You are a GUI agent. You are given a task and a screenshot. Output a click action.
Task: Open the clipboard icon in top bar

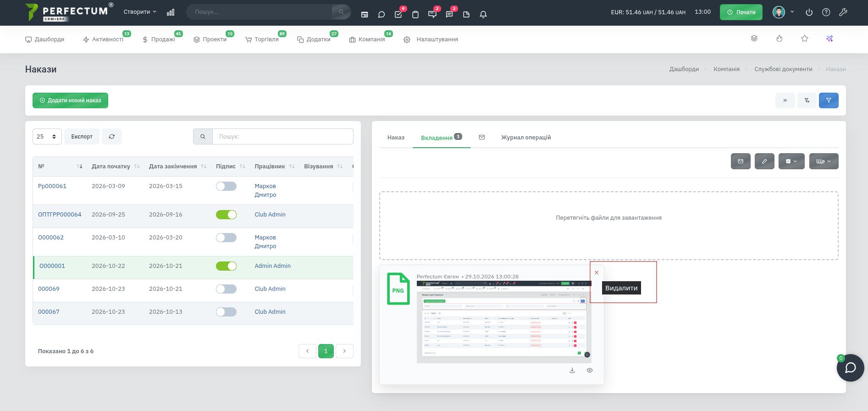pos(415,15)
